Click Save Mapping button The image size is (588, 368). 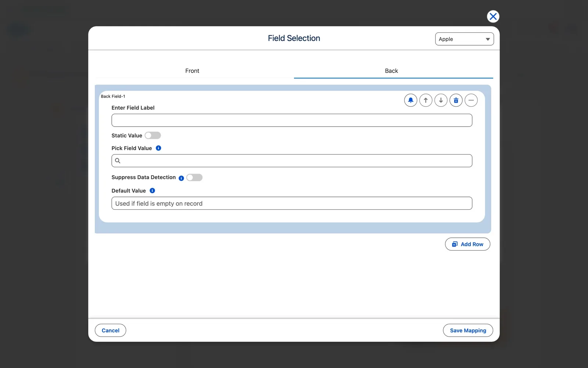coord(468,330)
